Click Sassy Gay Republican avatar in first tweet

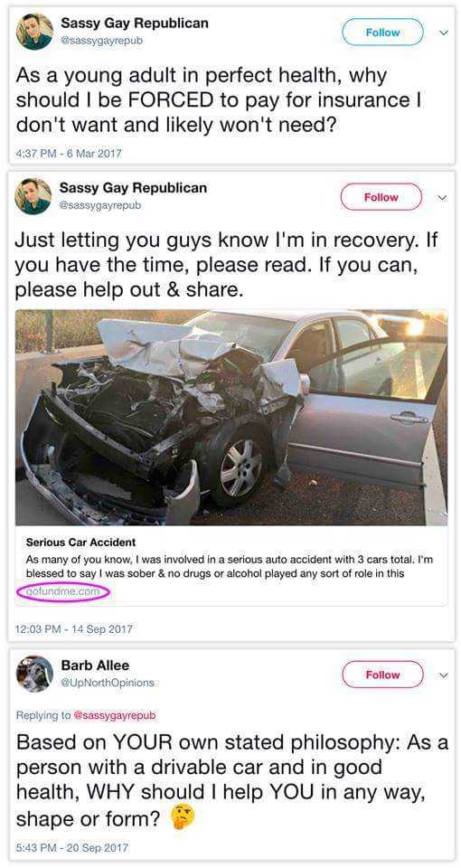(34, 32)
